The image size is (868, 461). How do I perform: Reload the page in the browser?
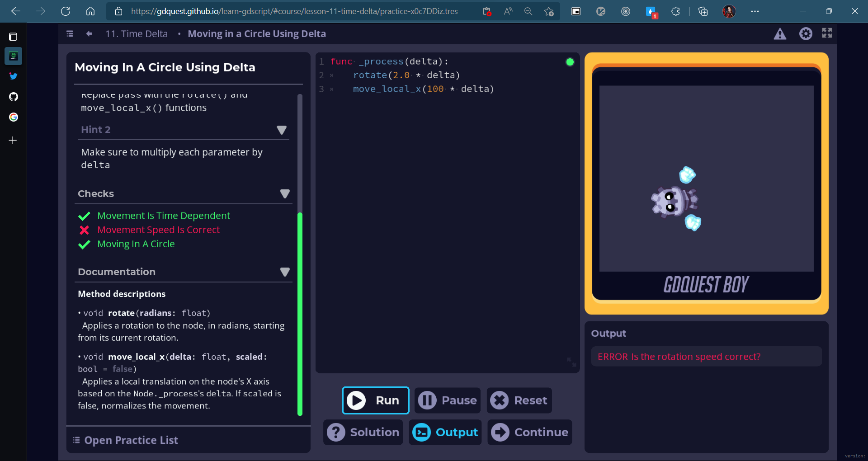(x=65, y=11)
